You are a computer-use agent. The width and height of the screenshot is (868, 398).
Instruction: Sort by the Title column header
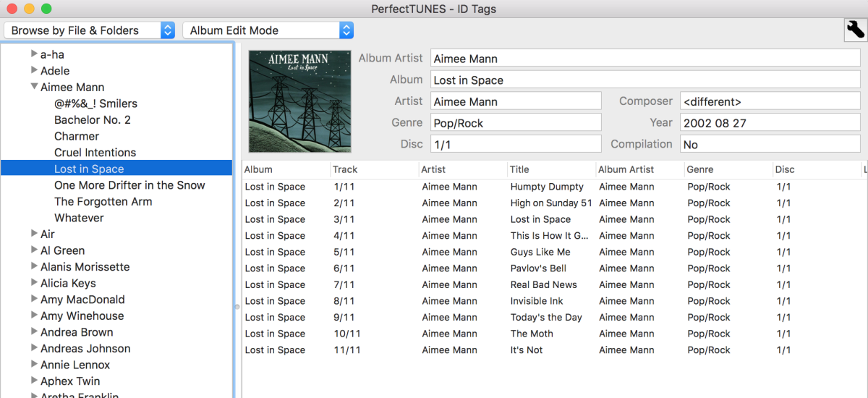[519, 169]
